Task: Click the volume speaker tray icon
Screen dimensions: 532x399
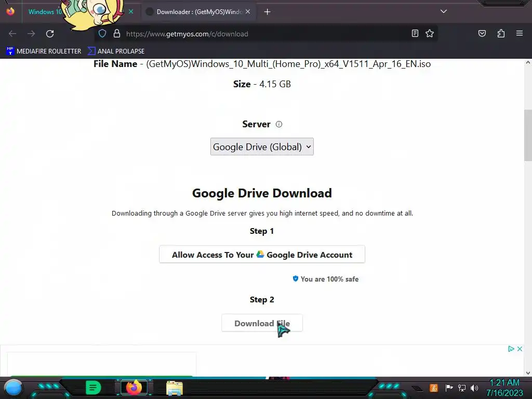Action: pyautogui.click(x=474, y=388)
